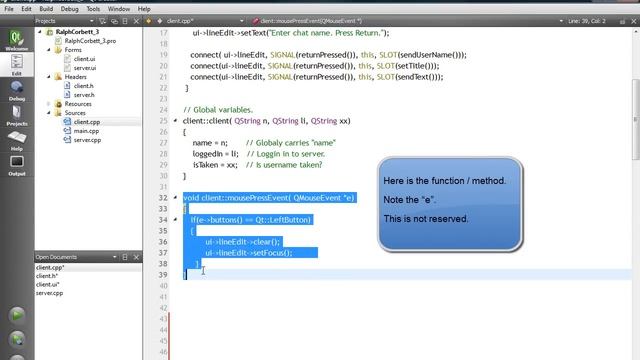640x360 pixels.
Task: Expand the Resources folder
Action: [49, 104]
